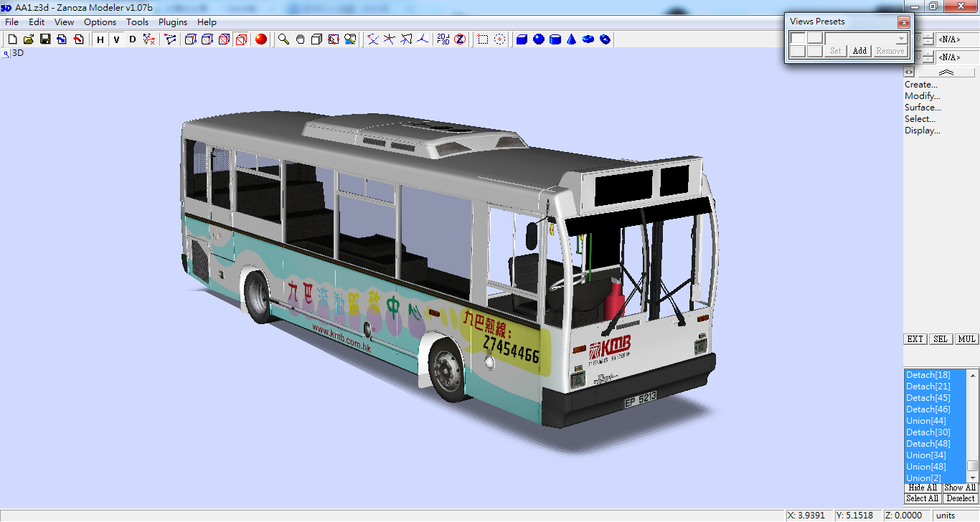Open the Options menu
This screenshot has height=522, width=980.
(100, 22)
